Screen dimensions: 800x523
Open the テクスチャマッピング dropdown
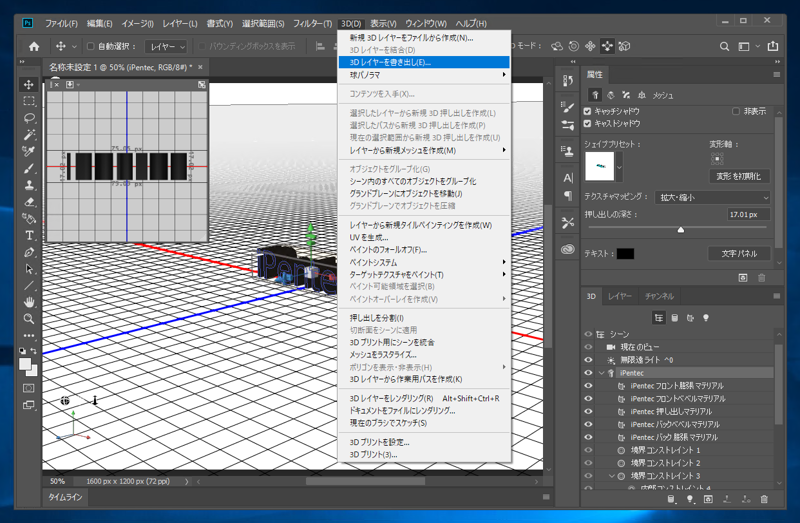pyautogui.click(x=712, y=197)
